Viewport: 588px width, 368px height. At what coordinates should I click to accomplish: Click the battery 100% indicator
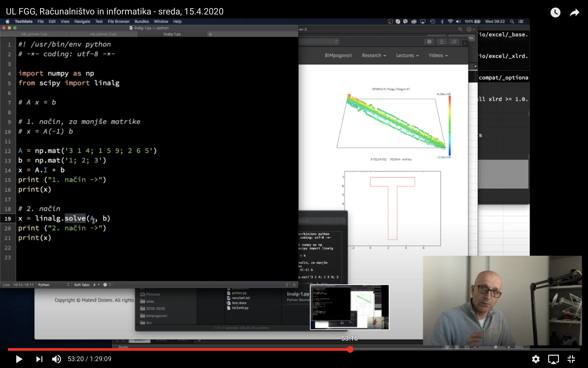472,21
